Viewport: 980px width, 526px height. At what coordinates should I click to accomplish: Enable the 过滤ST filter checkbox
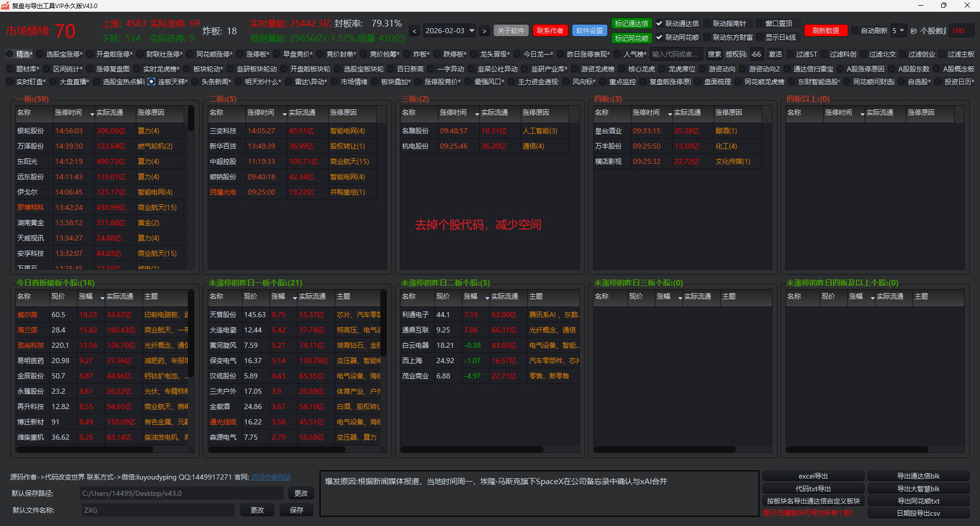click(790, 54)
